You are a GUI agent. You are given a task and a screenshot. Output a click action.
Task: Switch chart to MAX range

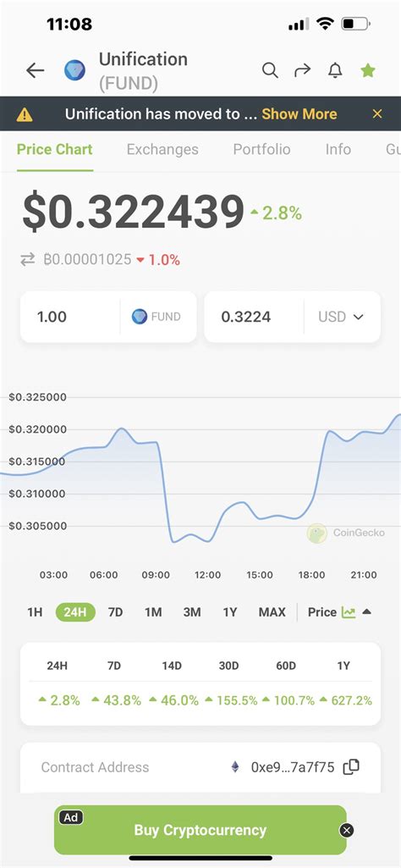pyautogui.click(x=272, y=612)
